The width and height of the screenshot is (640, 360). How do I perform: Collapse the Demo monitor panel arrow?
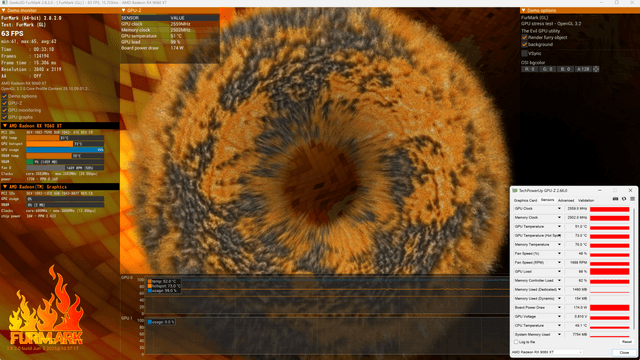coord(4,10)
